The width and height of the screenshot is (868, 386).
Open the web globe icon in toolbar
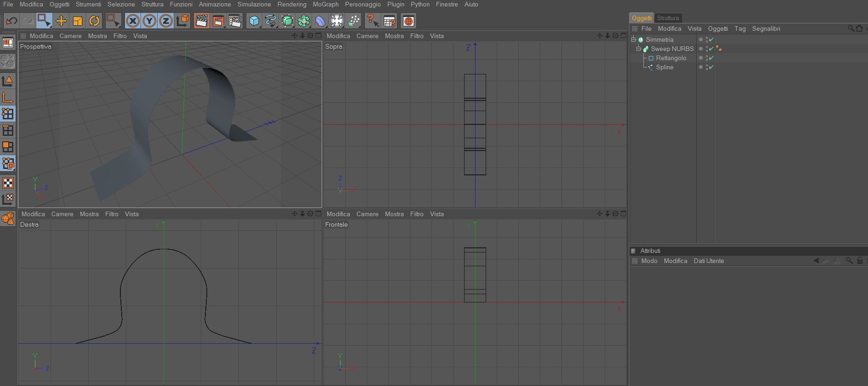click(x=408, y=21)
